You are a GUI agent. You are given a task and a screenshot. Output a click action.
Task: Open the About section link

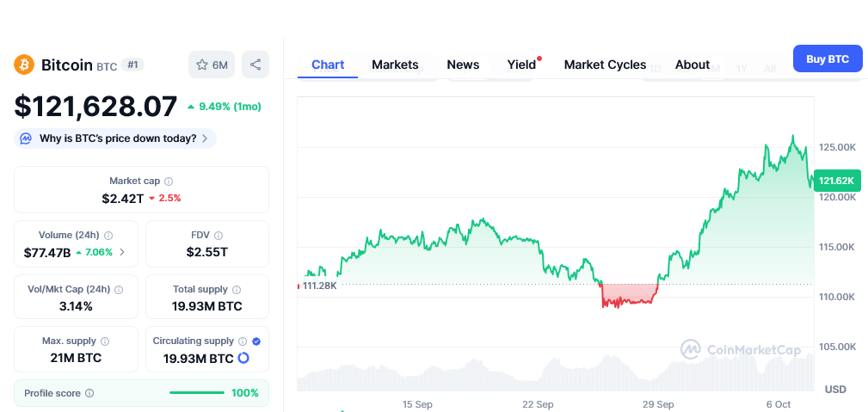(x=693, y=65)
